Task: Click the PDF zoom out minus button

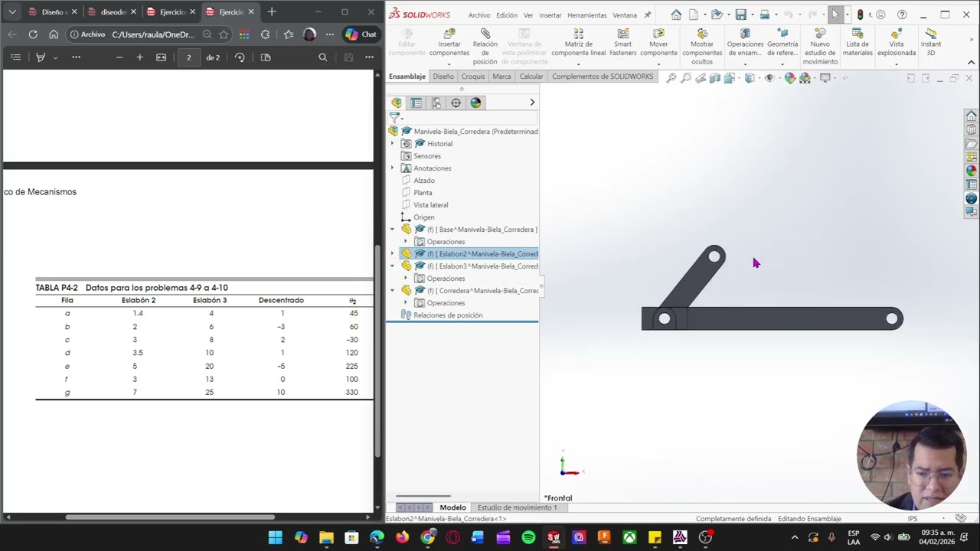Action: [x=119, y=57]
